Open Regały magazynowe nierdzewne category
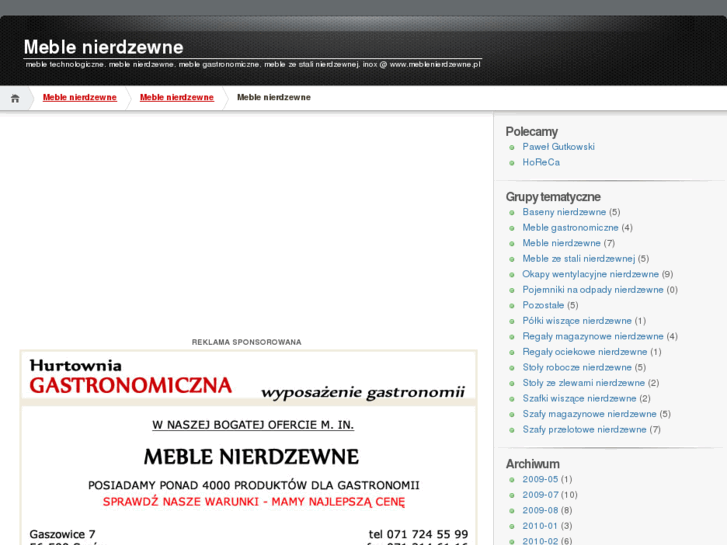Image resolution: width=727 pixels, height=545 pixels. (x=593, y=336)
